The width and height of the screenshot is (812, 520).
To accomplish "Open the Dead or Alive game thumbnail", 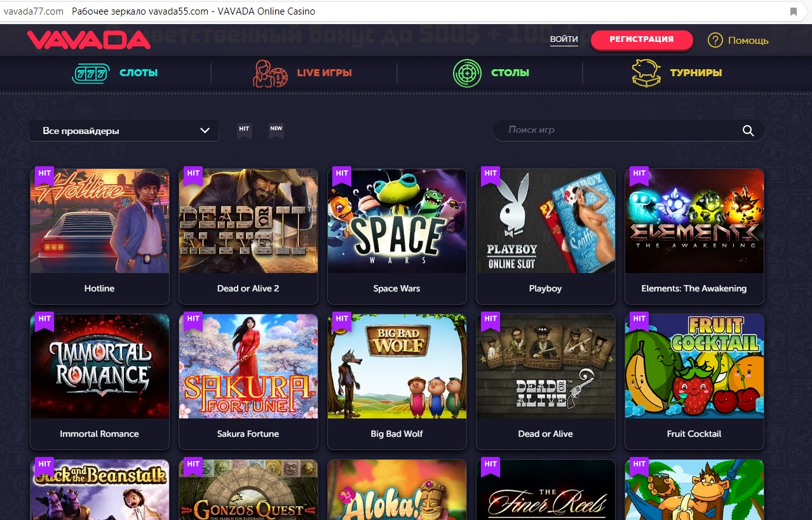I will tap(546, 366).
